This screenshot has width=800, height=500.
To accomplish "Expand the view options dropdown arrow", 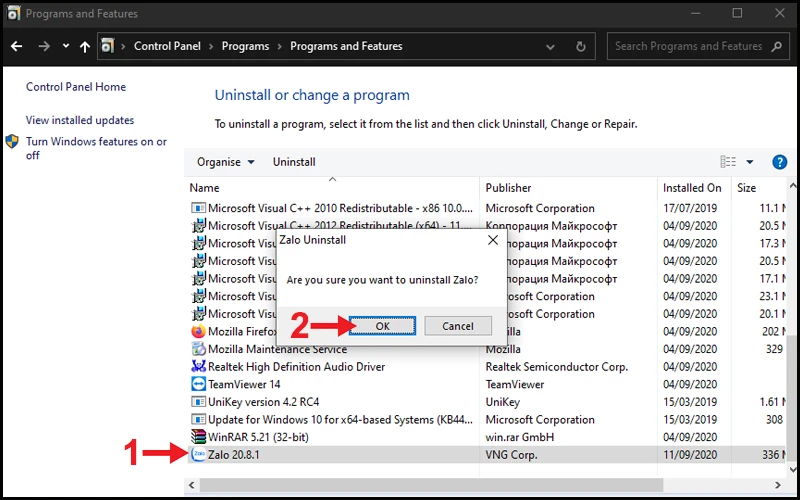I will (x=749, y=162).
